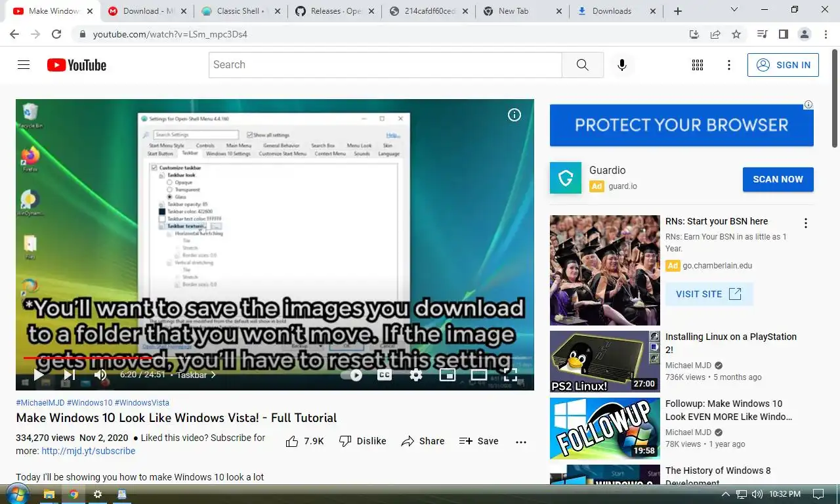Open YouTube apps grid
Screen dimensions: 840x504
698,65
